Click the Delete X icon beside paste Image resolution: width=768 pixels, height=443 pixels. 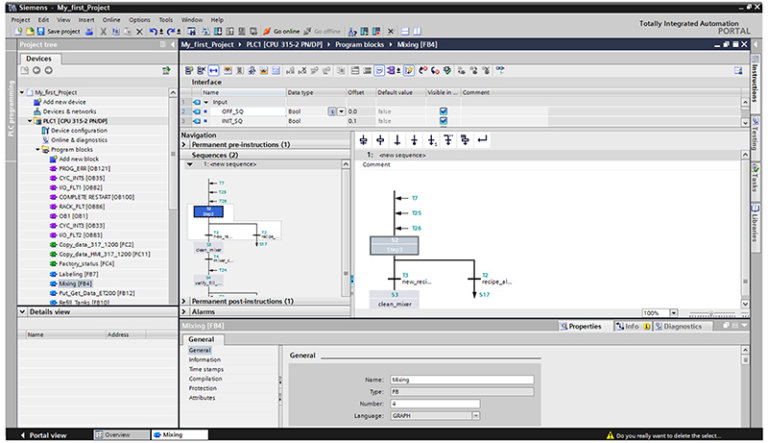pyautogui.click(x=140, y=31)
